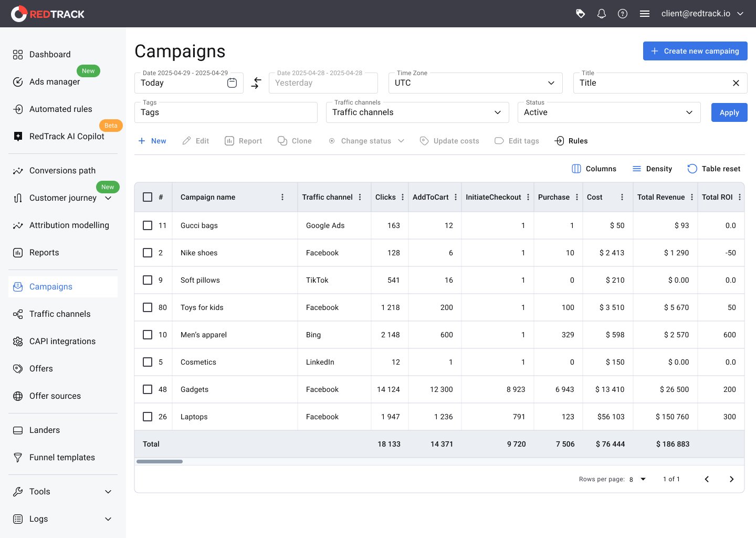Open Reports from the sidebar
The image size is (756, 538).
click(x=44, y=253)
